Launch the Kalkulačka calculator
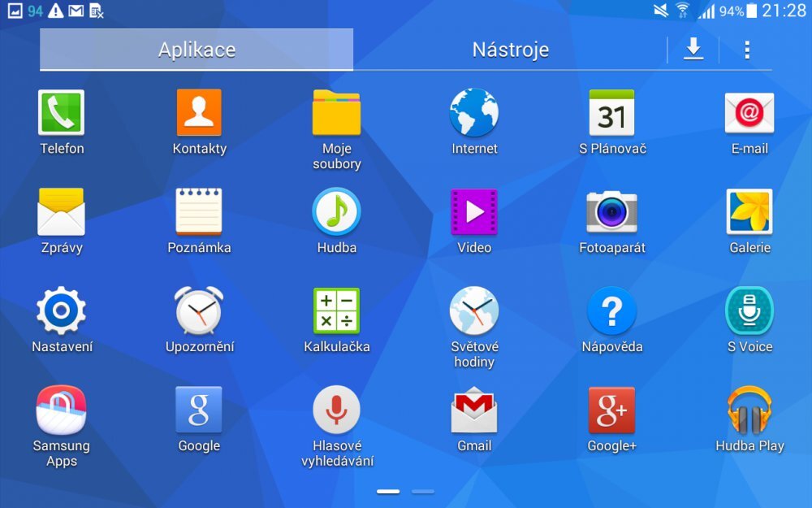 pyautogui.click(x=336, y=313)
